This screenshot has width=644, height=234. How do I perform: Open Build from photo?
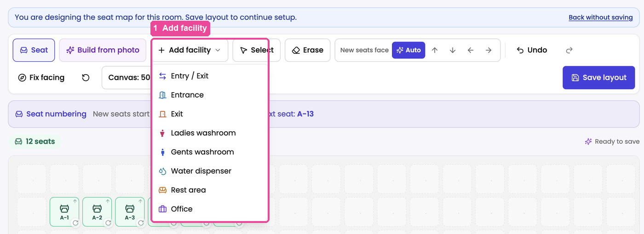103,50
